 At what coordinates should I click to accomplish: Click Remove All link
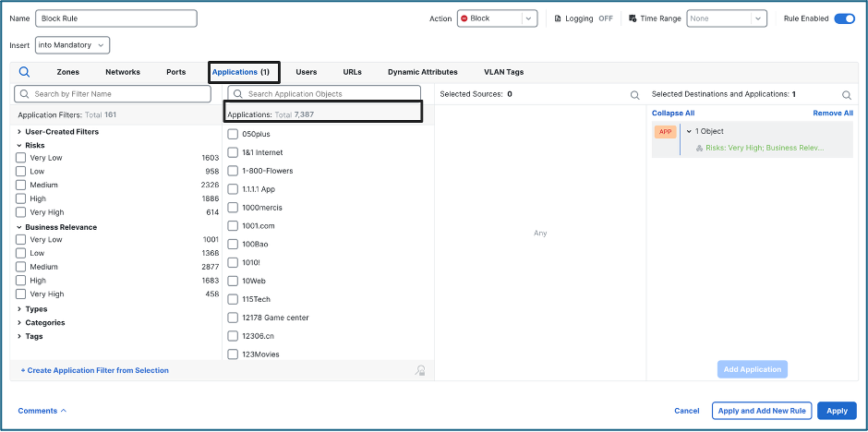point(833,113)
